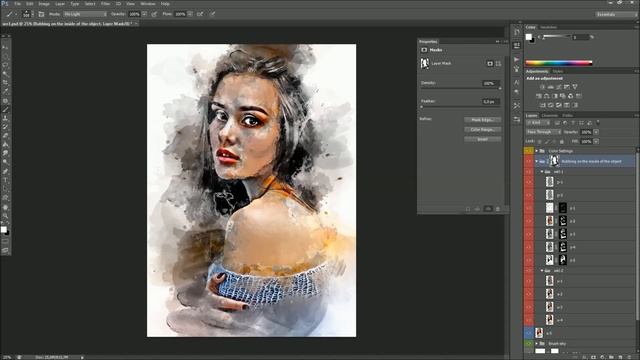Open brush Mode dropdown in options bar
Screen dimensions: 640x360
click(x=85, y=14)
